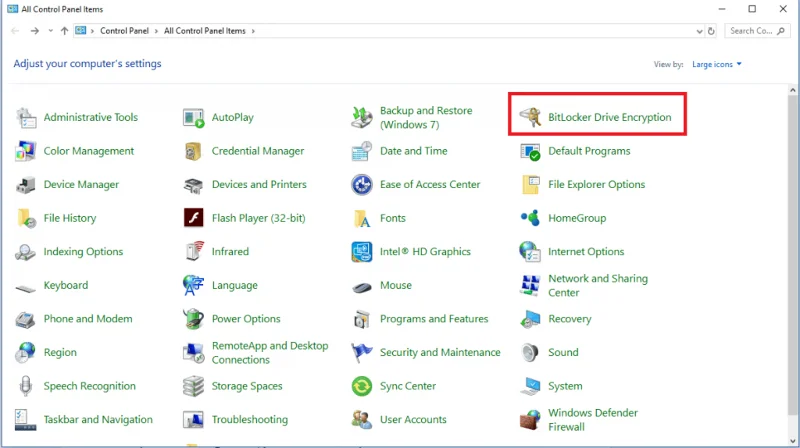Image resolution: width=800 pixels, height=448 pixels.
Task: Click the Region link text
Action: pos(60,353)
